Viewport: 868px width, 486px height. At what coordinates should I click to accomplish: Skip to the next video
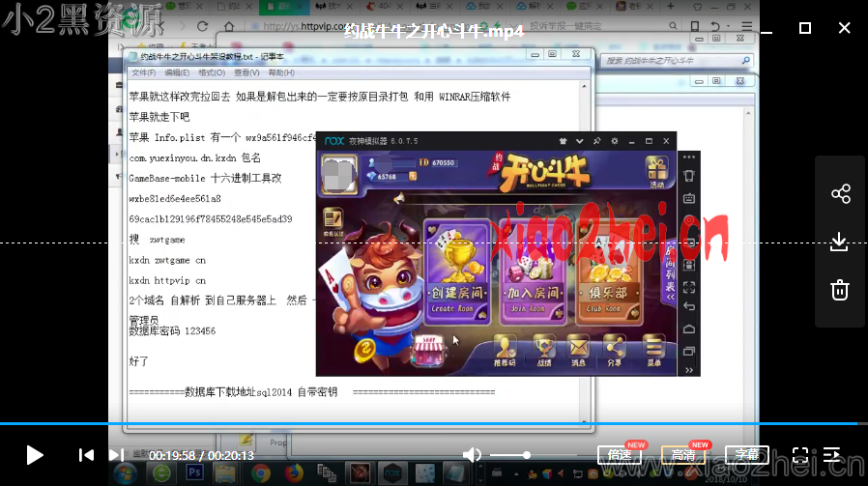coord(116,455)
